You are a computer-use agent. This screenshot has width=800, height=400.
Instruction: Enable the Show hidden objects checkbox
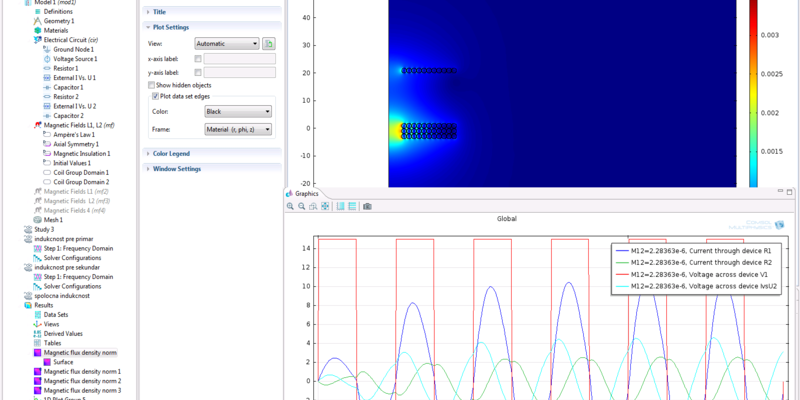[153, 86]
